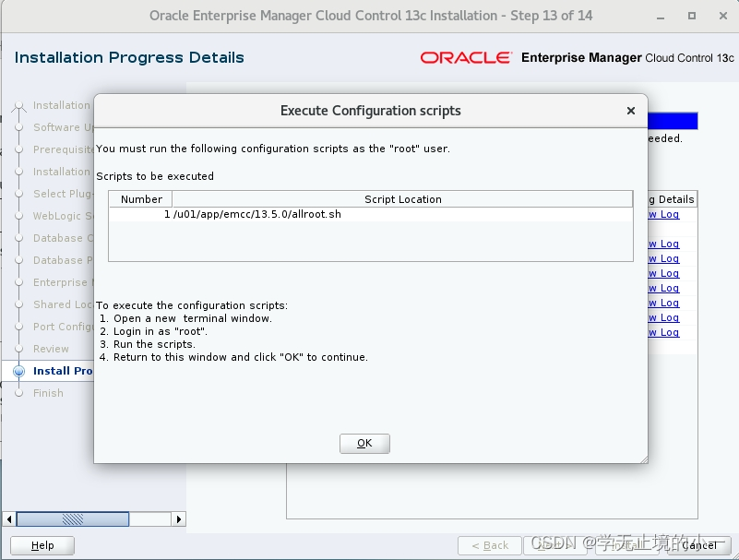Image resolution: width=739 pixels, height=560 pixels.
Task: Open the topmost View Log link
Action: [x=665, y=214]
